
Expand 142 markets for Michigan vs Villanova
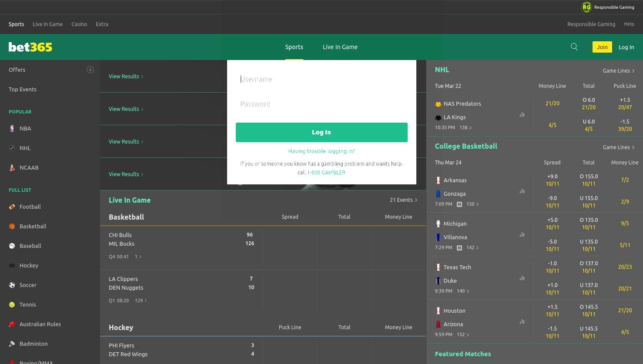(x=472, y=247)
